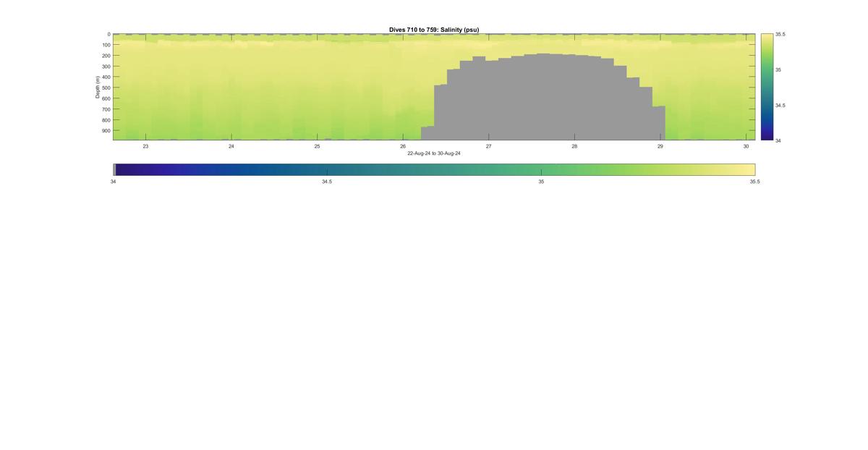
Task: Click the '34' label under horizontal colorbar
Action: [x=113, y=182]
